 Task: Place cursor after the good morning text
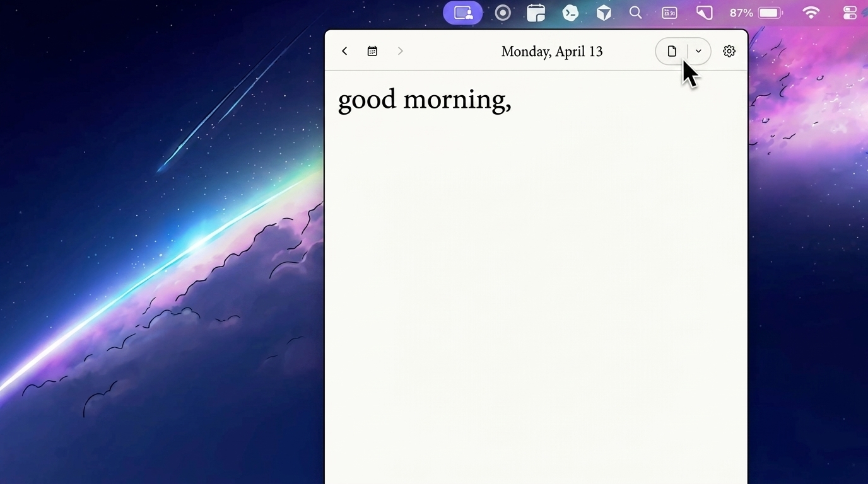point(512,100)
